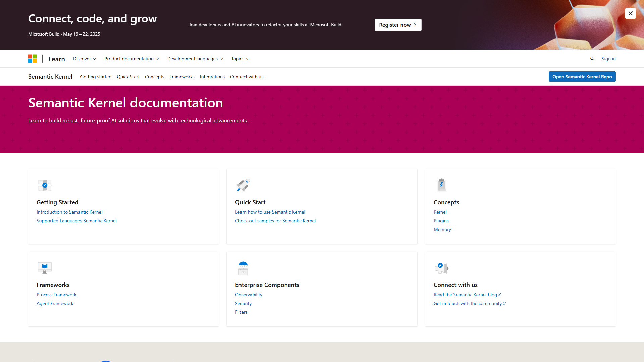This screenshot has height=362, width=644.
Task: Open the Process Framework link
Action: 56,295
